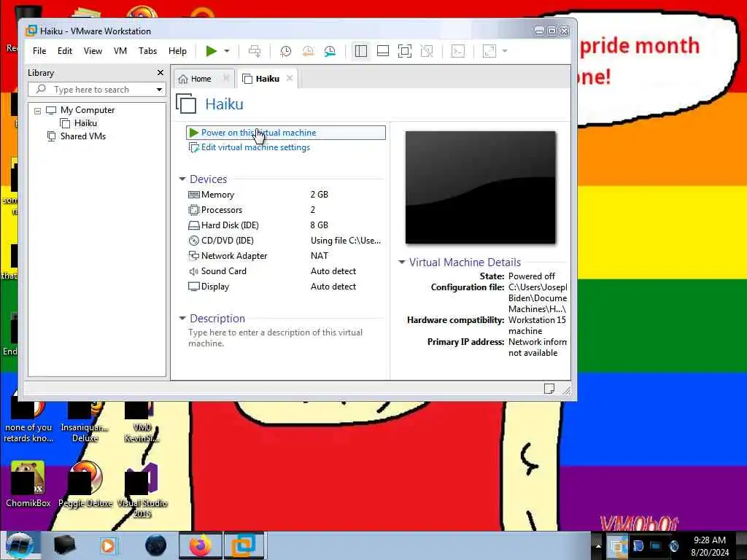Click the console view toolbar icon
This screenshot has width=747, height=560.
point(458,51)
